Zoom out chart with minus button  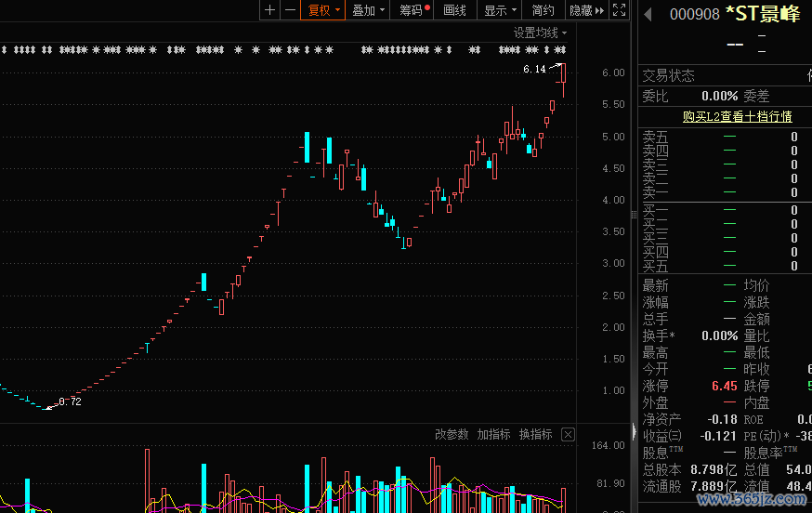tap(291, 10)
